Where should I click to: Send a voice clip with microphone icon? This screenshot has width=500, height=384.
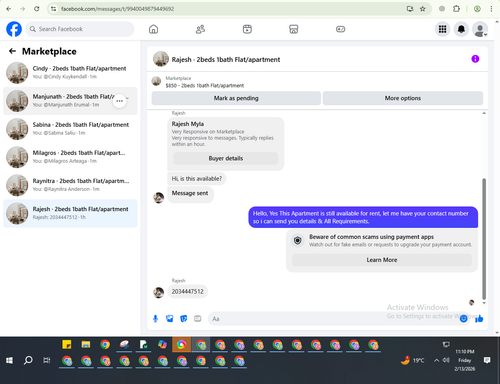coord(155,319)
